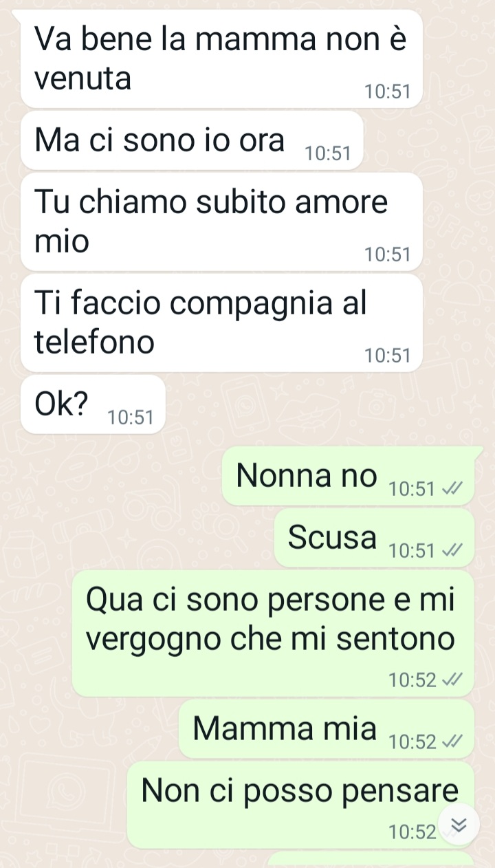Select the 'Va bene la mamma non è venuta' message
Screen dimensions: 495x868
tap(221, 59)
